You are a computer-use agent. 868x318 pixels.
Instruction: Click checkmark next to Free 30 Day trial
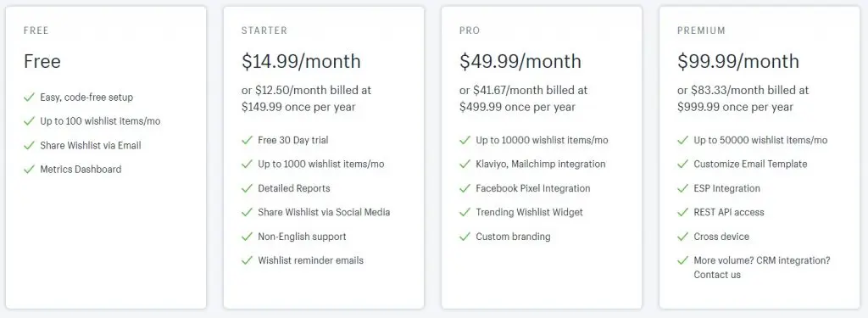tap(247, 140)
